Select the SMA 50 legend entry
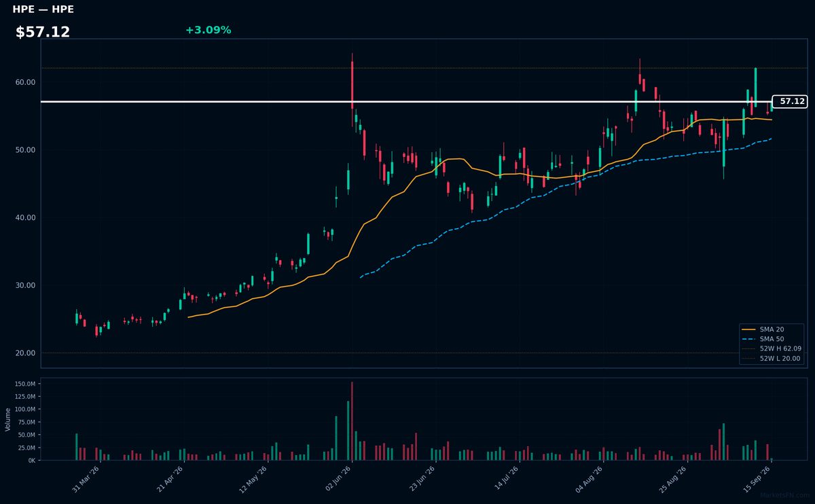Viewport: 815px width, 504px height. coord(772,339)
